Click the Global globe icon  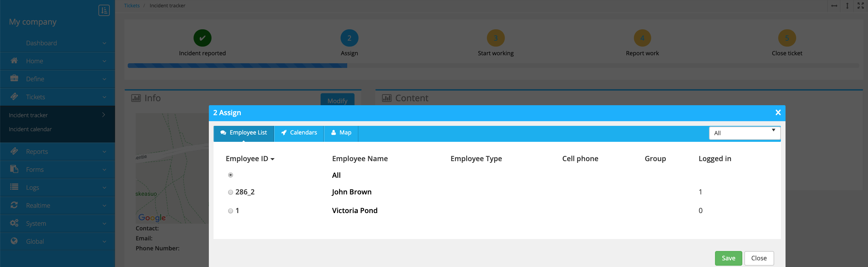pos(14,241)
